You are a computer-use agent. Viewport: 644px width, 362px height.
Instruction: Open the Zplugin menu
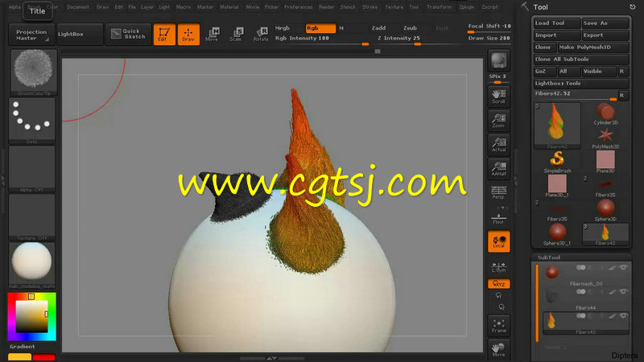(466, 7)
